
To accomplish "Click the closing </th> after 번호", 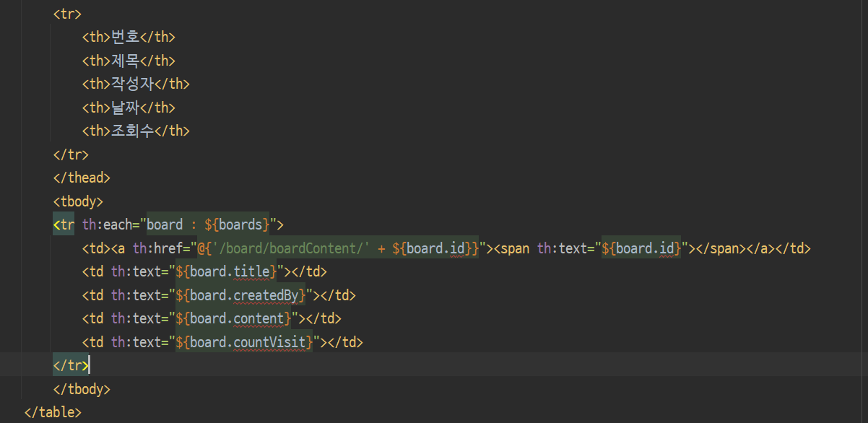I will pos(157,37).
